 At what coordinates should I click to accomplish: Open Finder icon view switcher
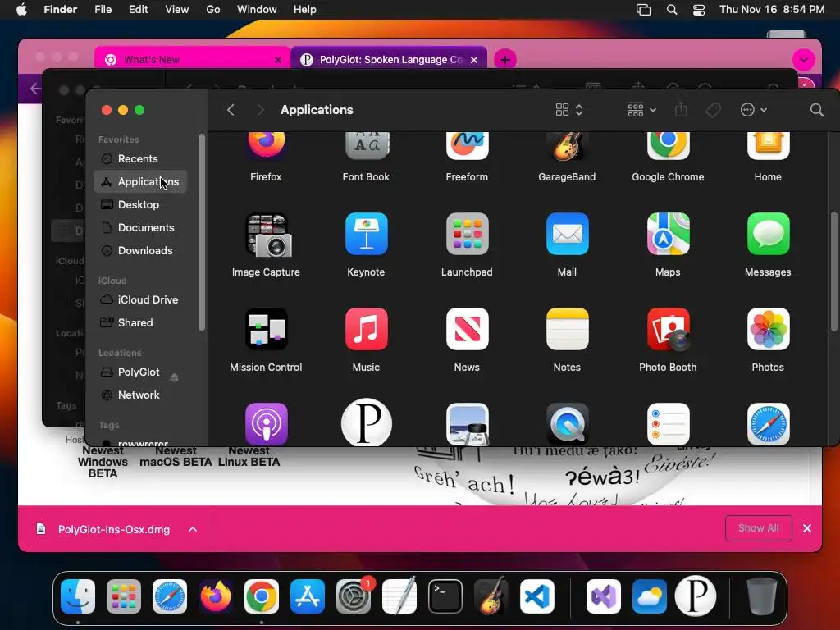click(x=569, y=110)
